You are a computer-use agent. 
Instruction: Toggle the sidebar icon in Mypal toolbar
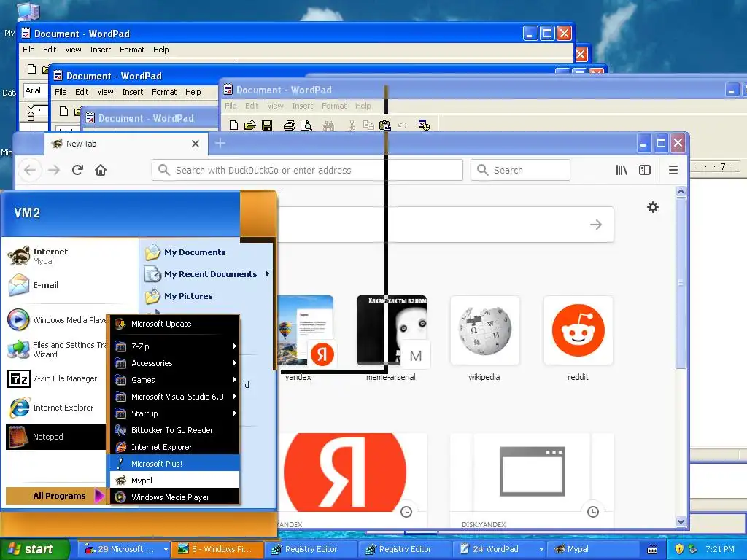tap(645, 170)
